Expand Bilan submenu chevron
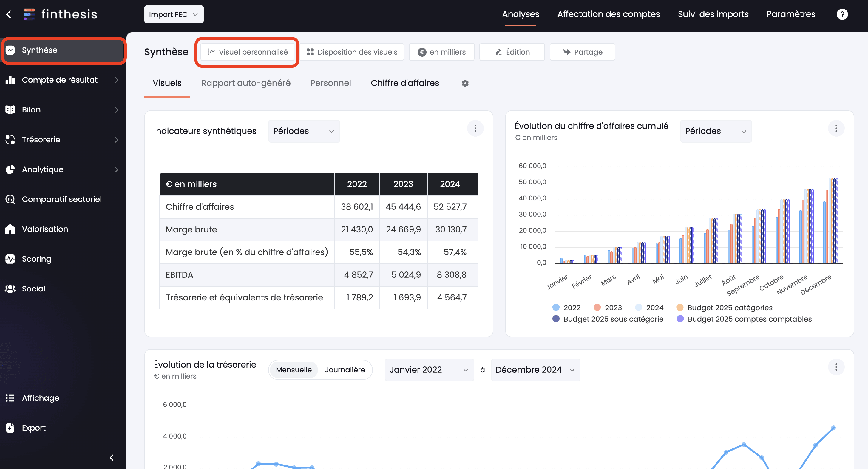Screen dimensions: 868x469 pos(116,109)
